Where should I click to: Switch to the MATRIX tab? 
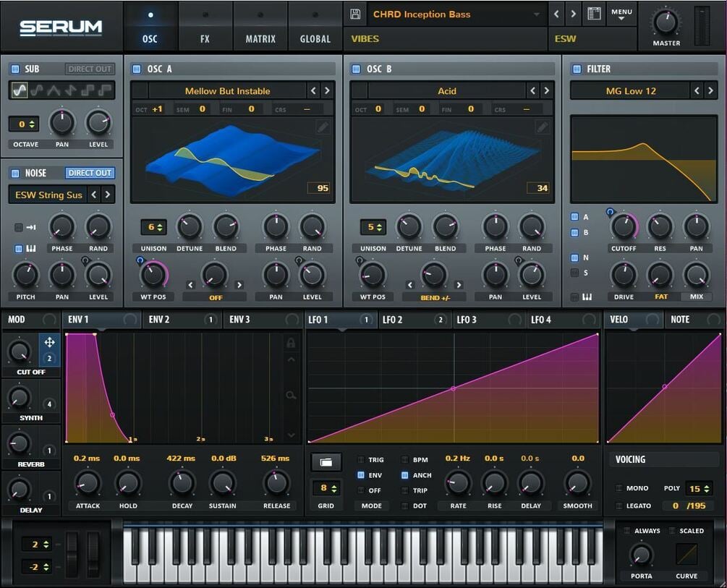pyautogui.click(x=260, y=27)
